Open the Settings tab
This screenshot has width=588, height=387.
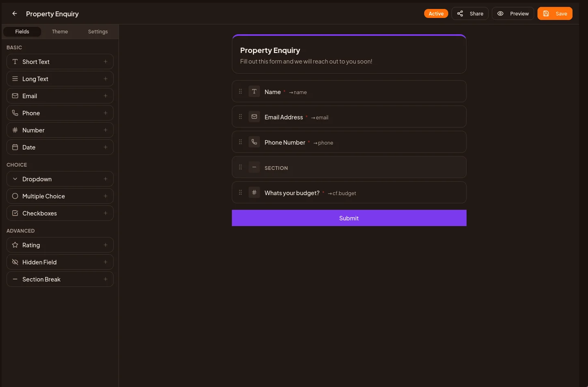pyautogui.click(x=98, y=31)
